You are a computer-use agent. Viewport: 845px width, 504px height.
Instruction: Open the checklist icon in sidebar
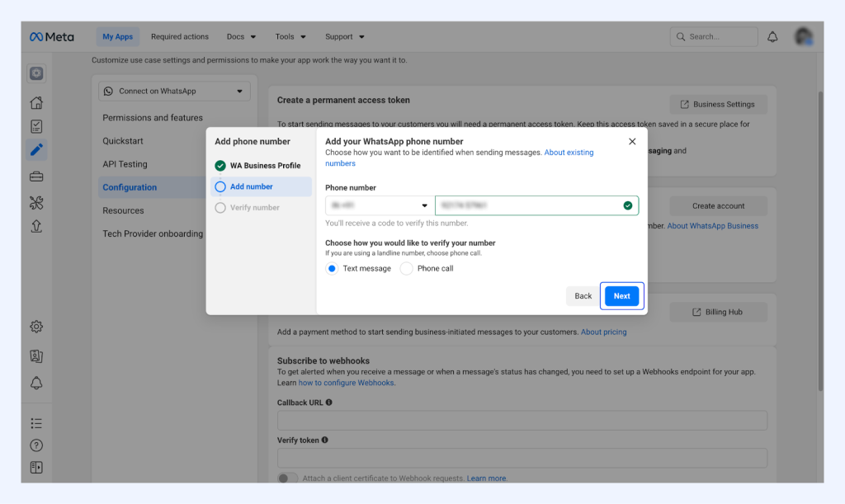pyautogui.click(x=36, y=126)
